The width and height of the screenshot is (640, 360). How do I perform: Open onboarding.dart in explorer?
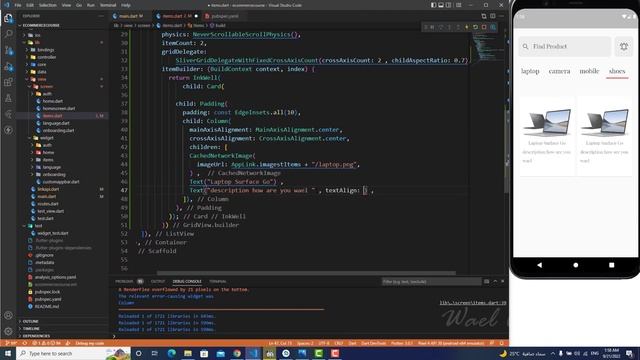(58, 131)
